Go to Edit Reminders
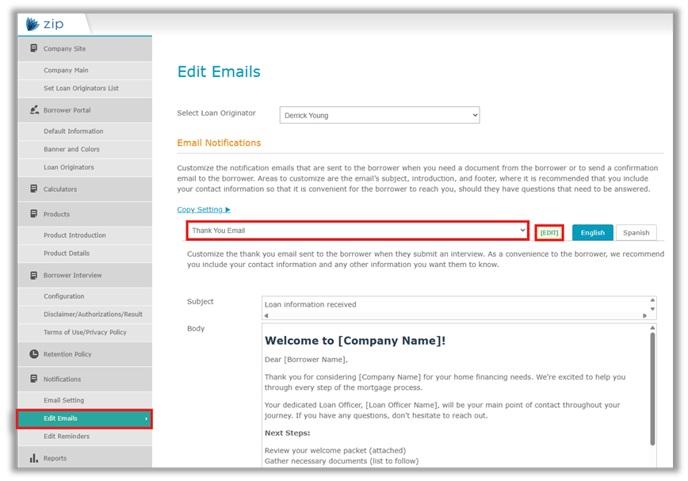Image resolution: width=688 pixels, height=481 pixels. point(85,436)
